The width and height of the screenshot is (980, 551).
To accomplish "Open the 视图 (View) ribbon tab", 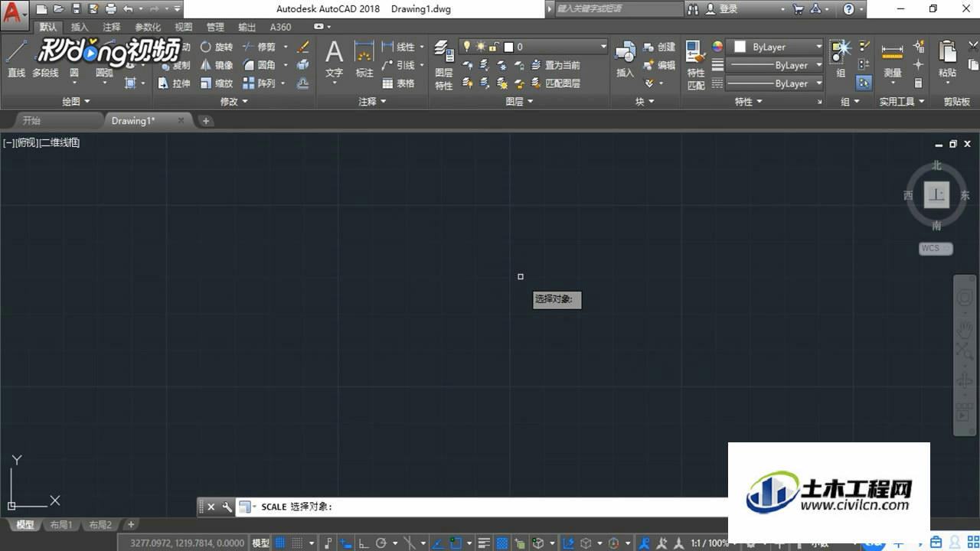I will point(184,27).
